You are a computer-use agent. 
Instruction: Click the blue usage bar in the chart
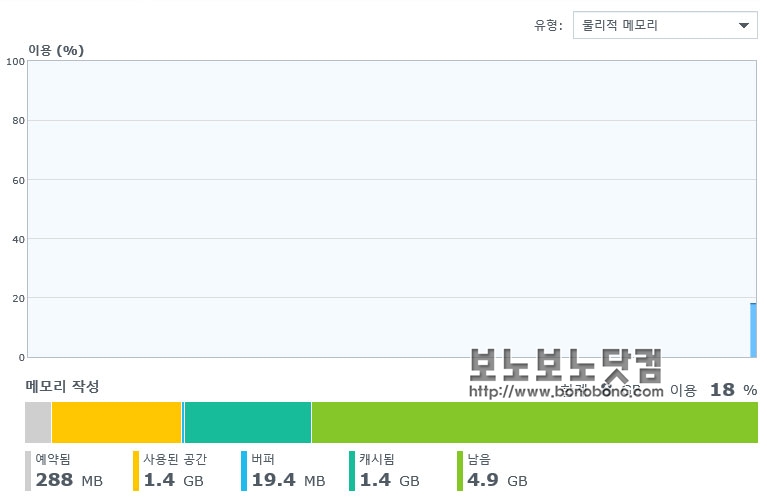pyautogui.click(x=753, y=330)
